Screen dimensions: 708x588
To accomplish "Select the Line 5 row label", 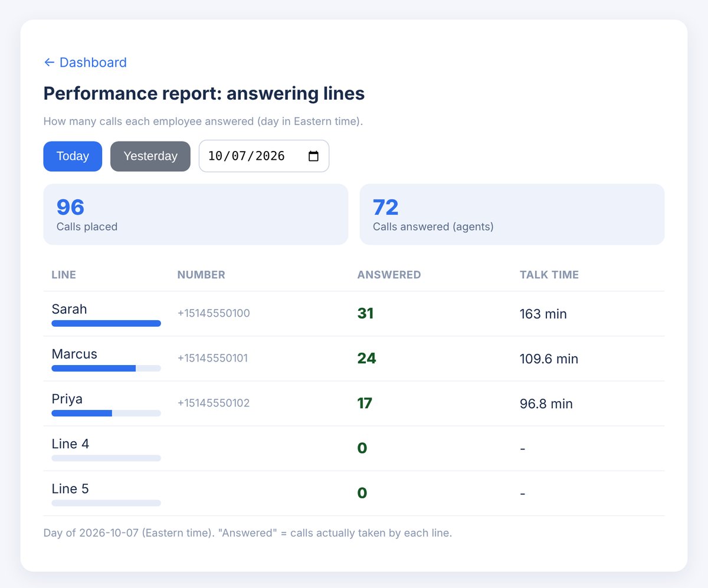I will [70, 488].
